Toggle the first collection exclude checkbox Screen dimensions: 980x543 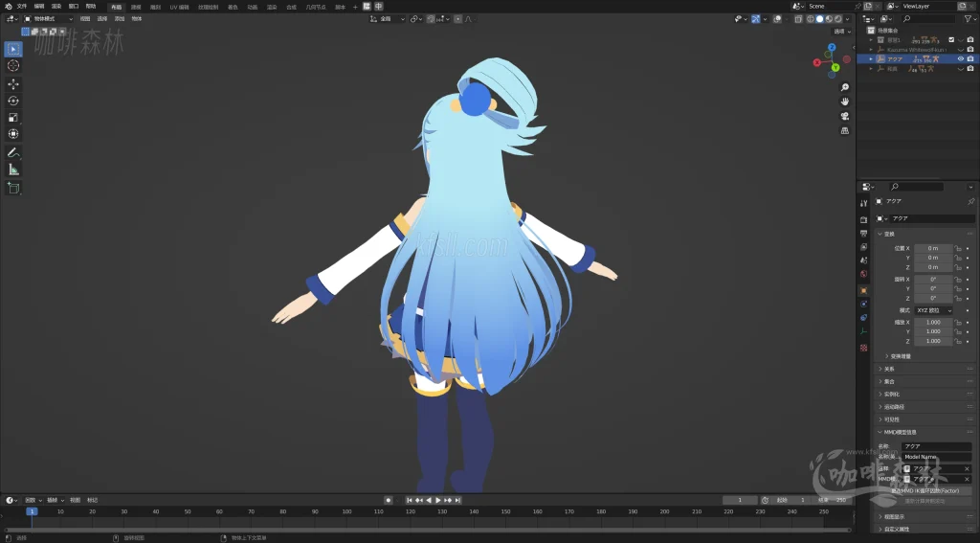point(951,39)
